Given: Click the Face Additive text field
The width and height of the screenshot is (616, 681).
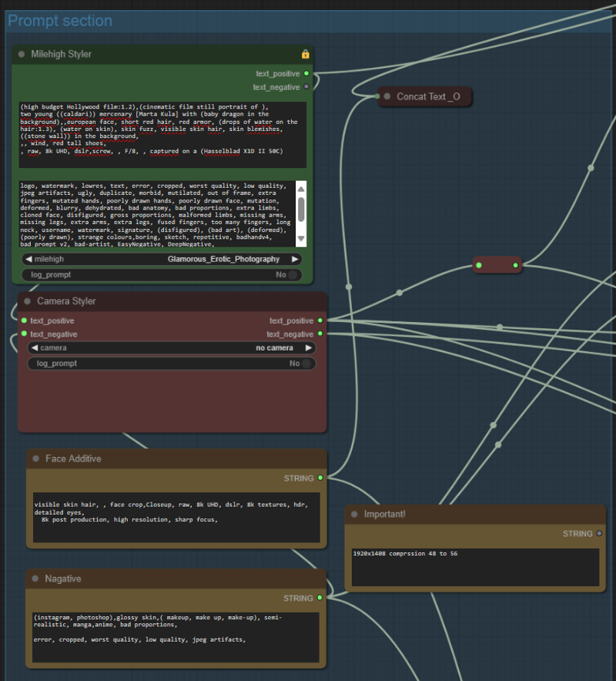Looking at the screenshot, I should pyautogui.click(x=176, y=516).
